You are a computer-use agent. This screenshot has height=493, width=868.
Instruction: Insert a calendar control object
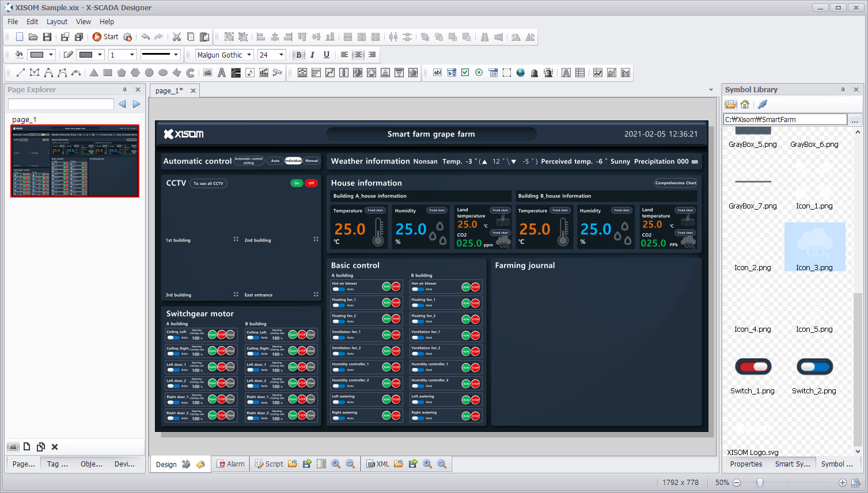[493, 73]
